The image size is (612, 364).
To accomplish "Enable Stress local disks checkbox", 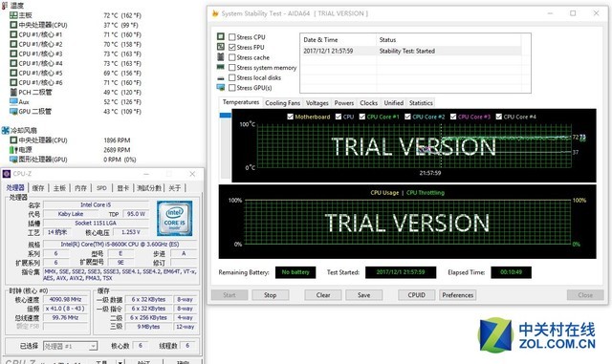I will tap(232, 77).
